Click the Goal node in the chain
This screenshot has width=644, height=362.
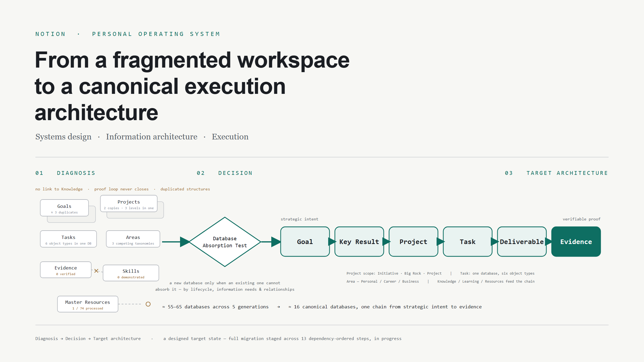[305, 242]
